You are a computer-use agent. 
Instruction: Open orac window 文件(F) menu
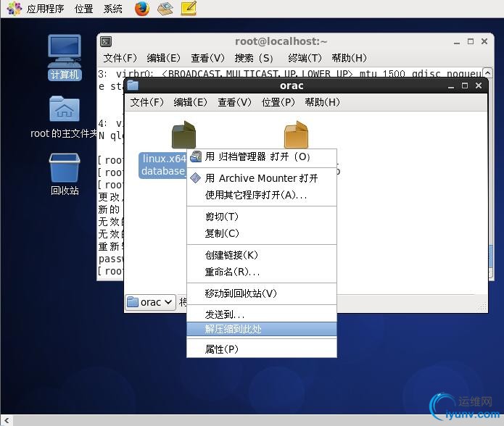click(x=146, y=102)
